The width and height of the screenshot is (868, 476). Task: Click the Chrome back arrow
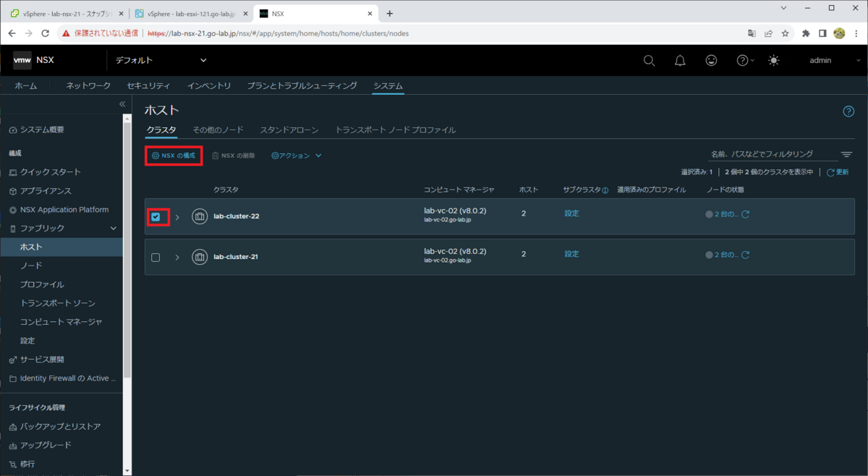(x=12, y=33)
